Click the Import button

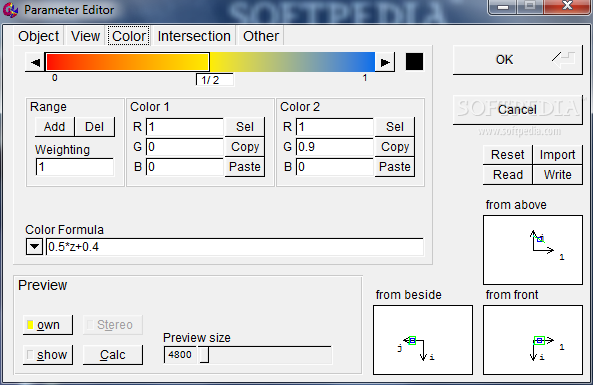click(557, 155)
